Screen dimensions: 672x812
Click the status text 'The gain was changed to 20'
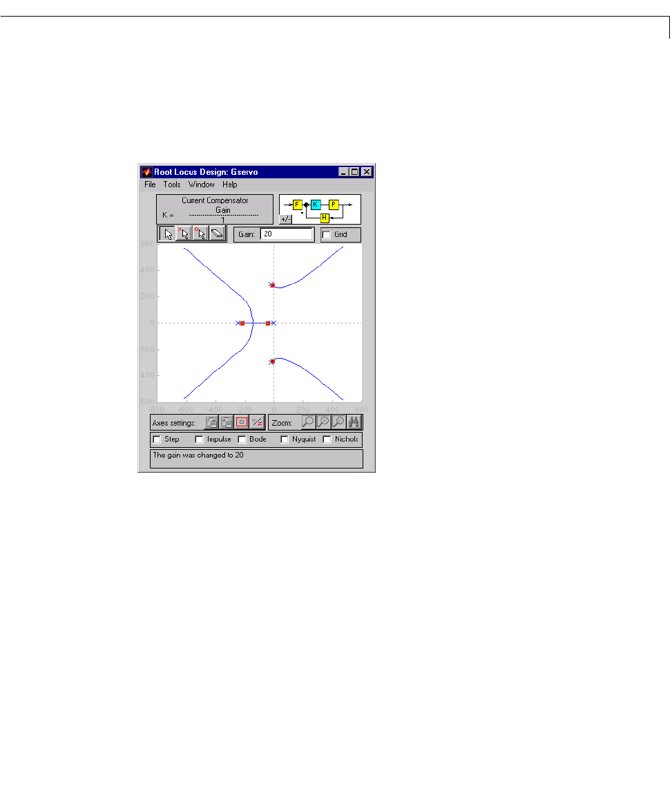(x=198, y=455)
